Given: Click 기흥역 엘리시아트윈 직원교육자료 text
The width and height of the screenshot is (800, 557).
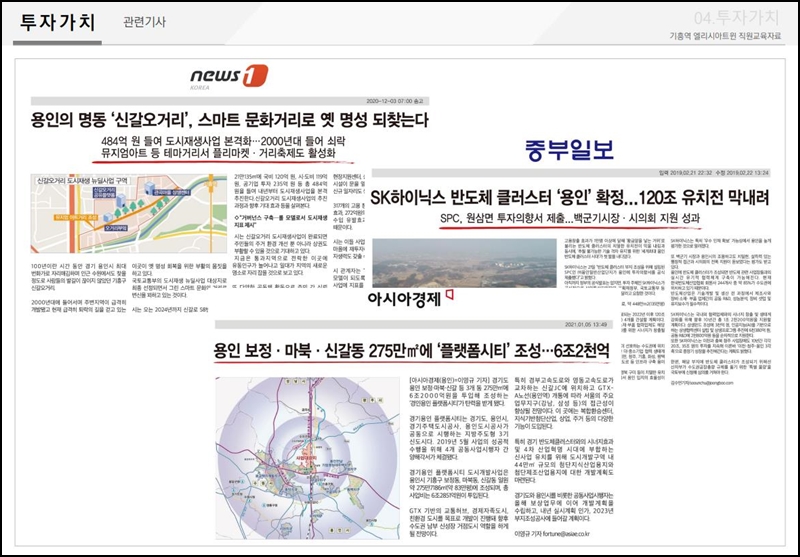Looking at the screenshot, I should coord(725,36).
